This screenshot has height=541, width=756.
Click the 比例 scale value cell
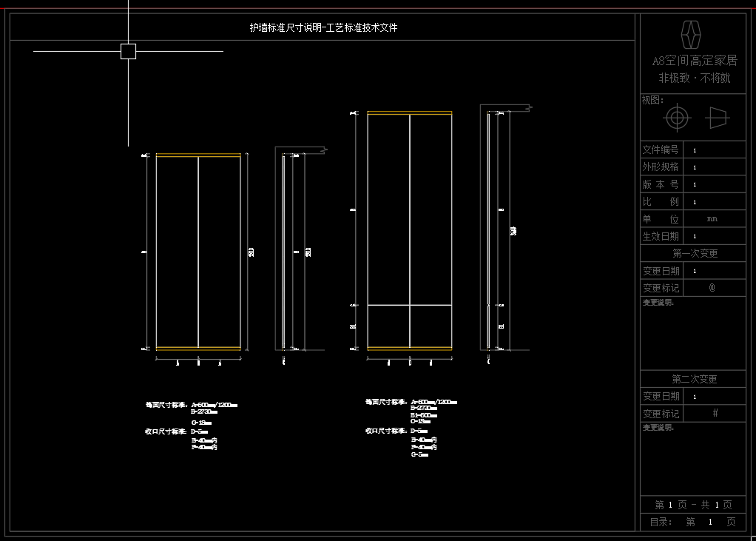coord(715,202)
